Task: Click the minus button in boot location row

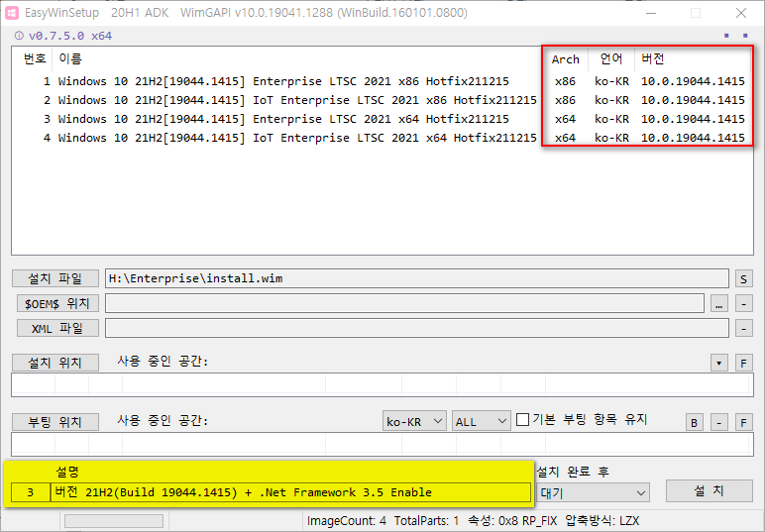Action: pos(719,422)
